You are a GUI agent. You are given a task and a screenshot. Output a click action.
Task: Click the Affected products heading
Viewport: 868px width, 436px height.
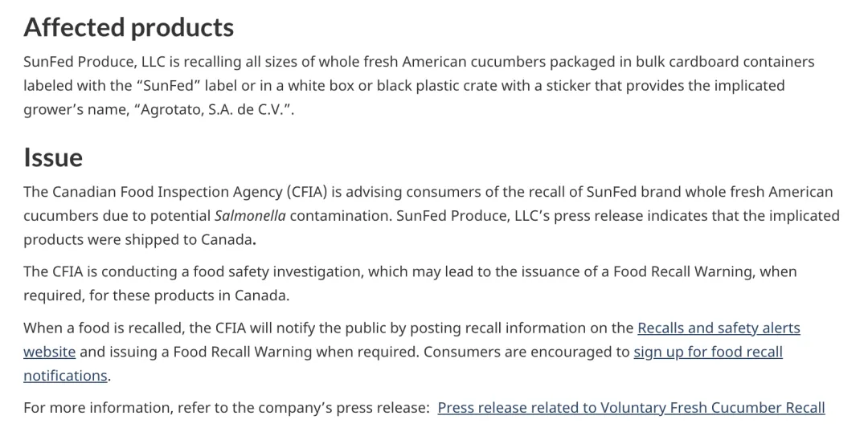(x=129, y=27)
